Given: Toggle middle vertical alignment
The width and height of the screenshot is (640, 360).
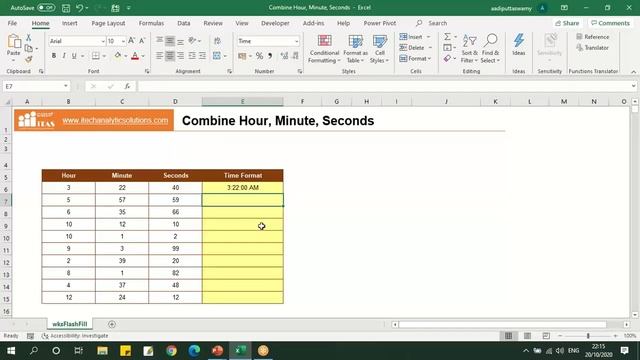Looking at the screenshot, I should click(x=170, y=41).
